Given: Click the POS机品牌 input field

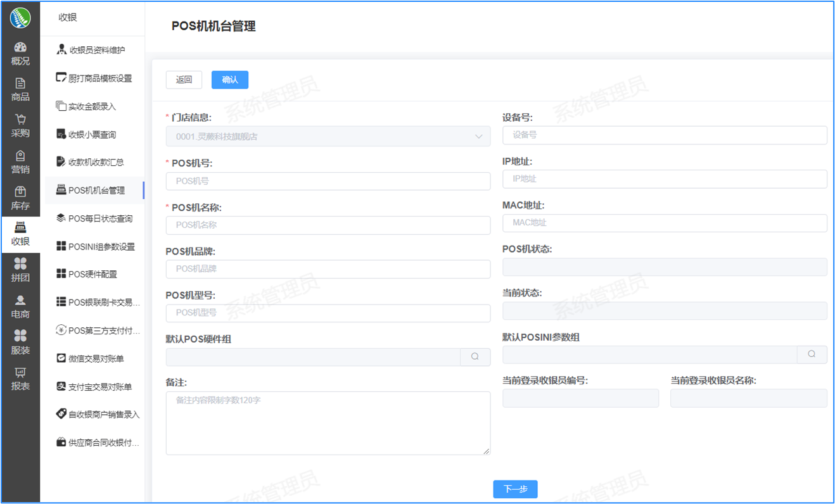Looking at the screenshot, I should 328,269.
